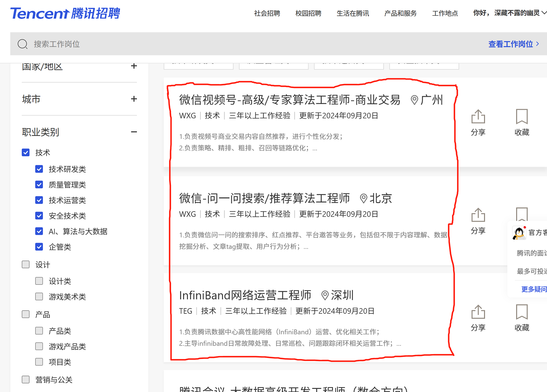Check the 产品 category checkbox
Screen dimensions: 547x392
tap(26, 314)
